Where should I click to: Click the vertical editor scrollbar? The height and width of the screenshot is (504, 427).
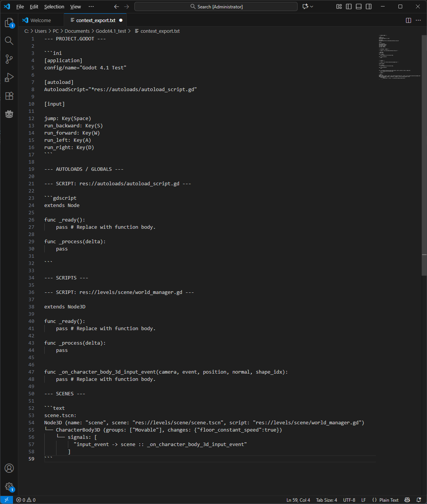424,155
